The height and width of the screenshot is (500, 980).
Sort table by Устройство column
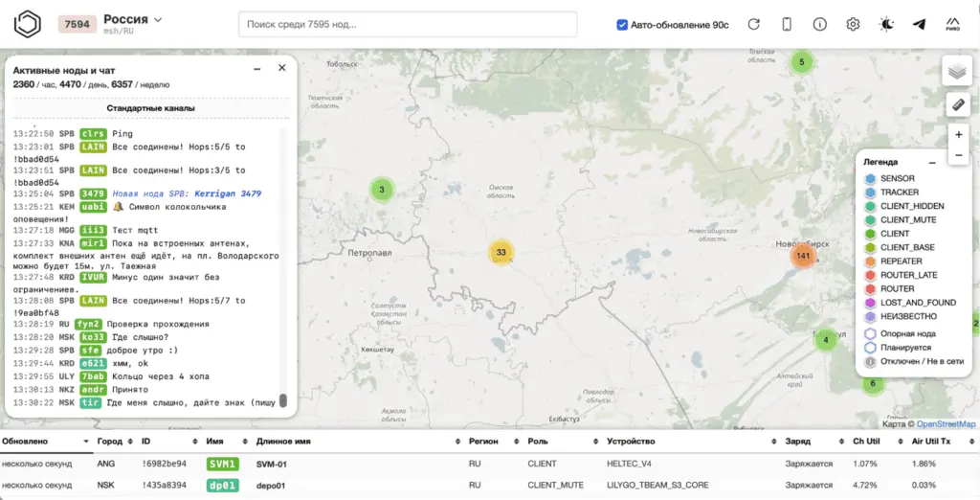pos(631,442)
